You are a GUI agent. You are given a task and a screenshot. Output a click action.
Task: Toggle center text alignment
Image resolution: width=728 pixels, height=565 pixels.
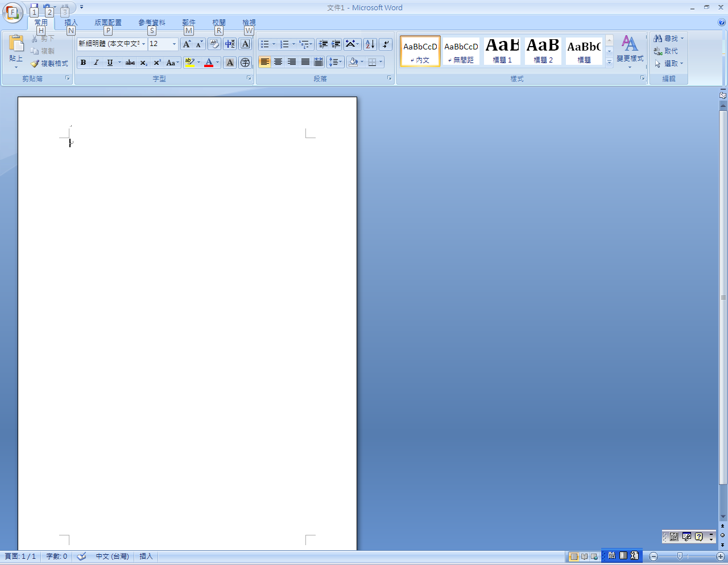pos(278,62)
